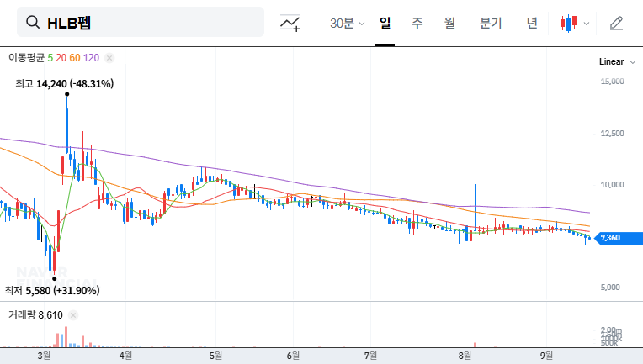Remove the 이동평균 moving average indicator
The height and width of the screenshot is (364, 643).
109,58
